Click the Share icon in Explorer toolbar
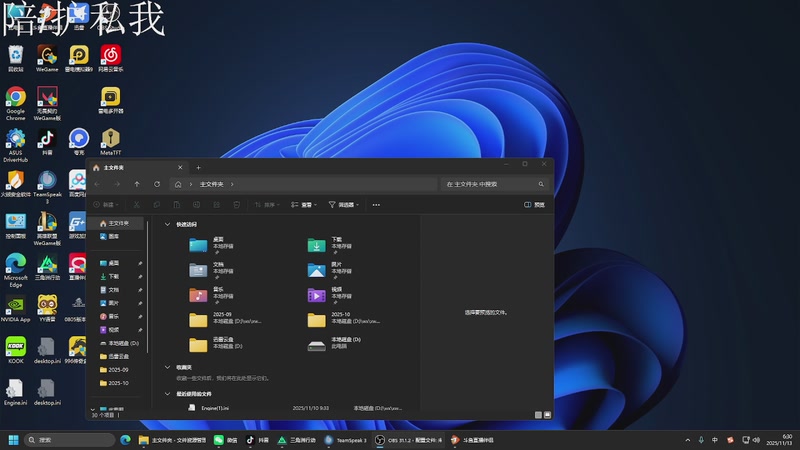This screenshot has height=450, width=800. 216,205
